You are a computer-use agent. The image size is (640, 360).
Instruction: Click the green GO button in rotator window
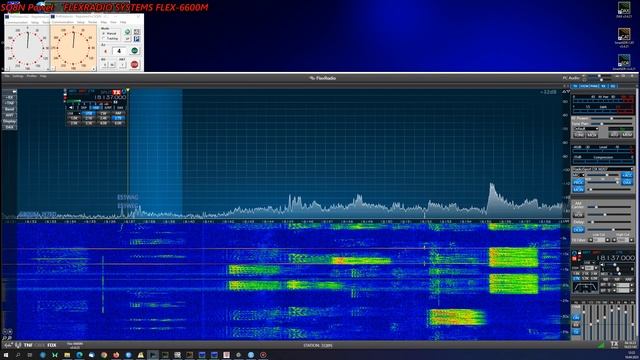pyautogui.click(x=134, y=51)
